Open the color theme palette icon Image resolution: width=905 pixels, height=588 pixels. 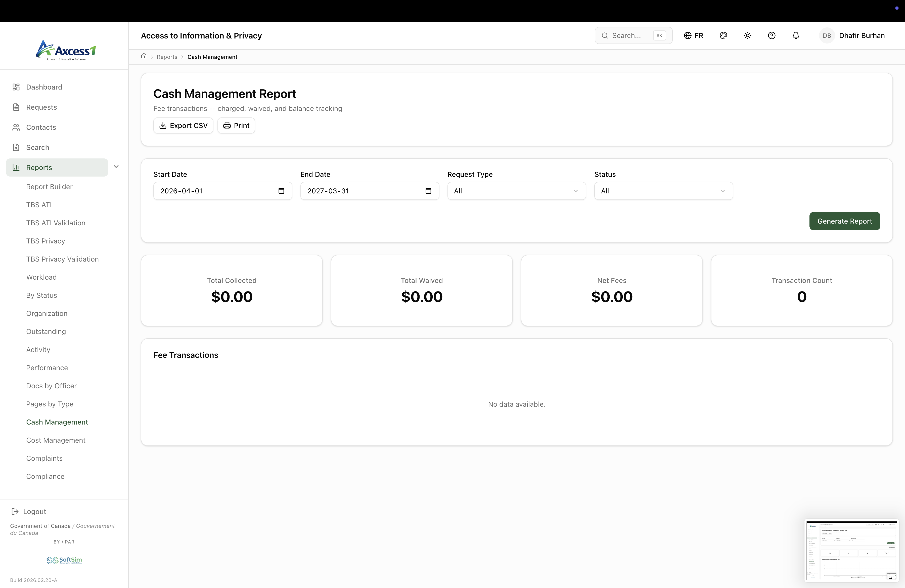click(x=723, y=35)
